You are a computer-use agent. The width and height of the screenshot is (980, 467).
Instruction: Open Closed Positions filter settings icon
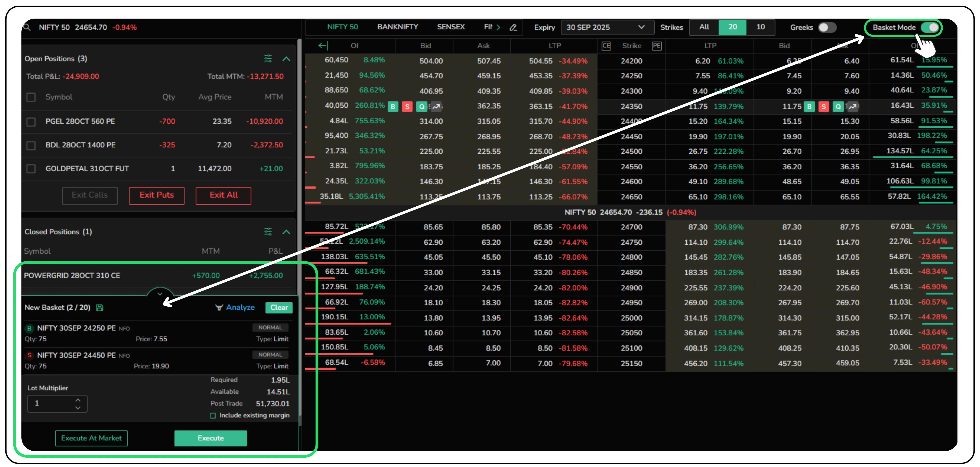[268, 232]
